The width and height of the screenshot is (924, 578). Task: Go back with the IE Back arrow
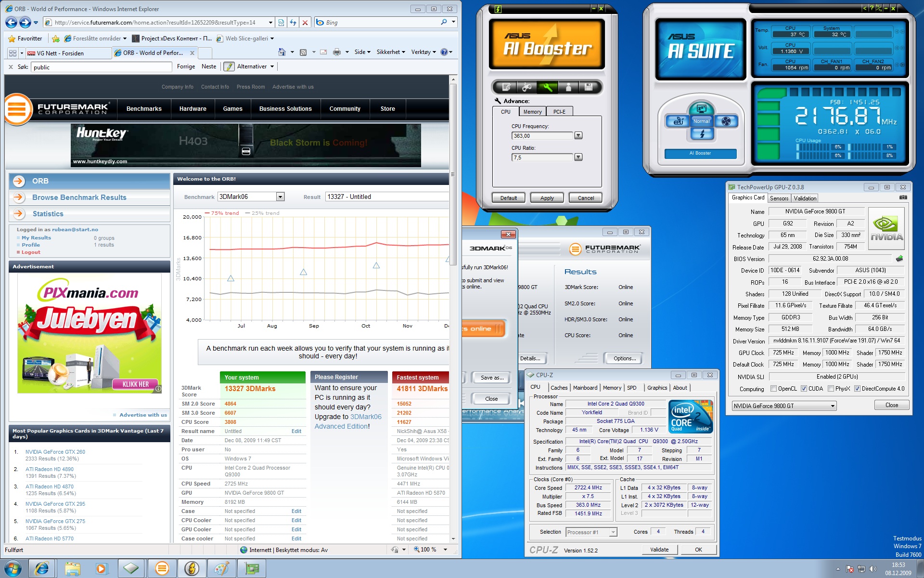pyautogui.click(x=11, y=22)
